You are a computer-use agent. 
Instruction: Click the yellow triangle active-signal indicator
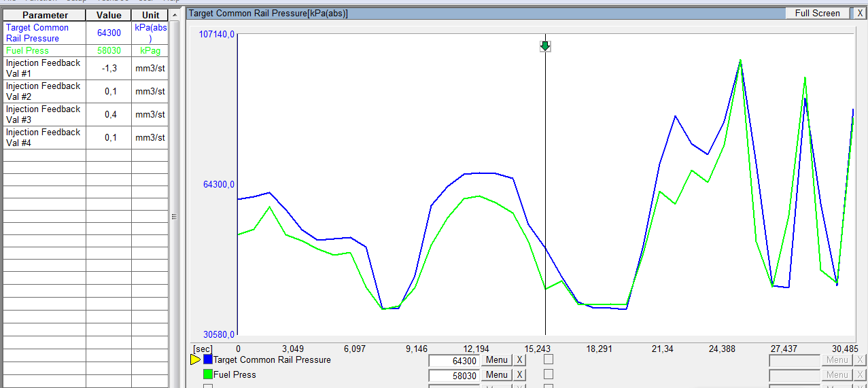click(195, 360)
